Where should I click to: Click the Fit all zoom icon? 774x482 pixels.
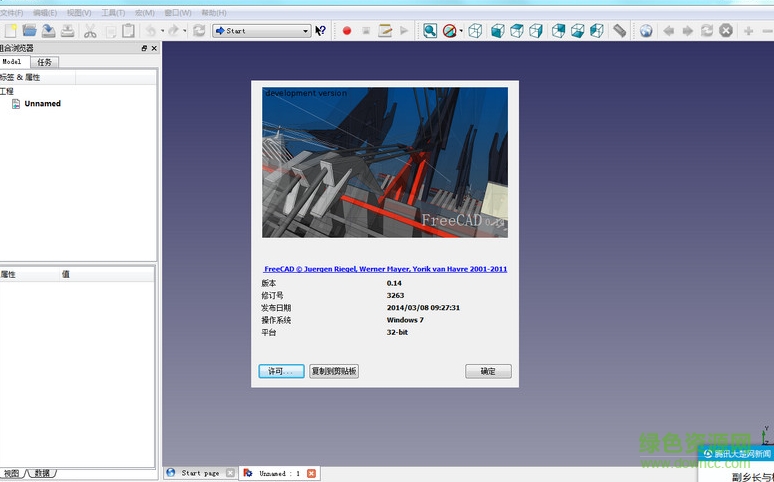[x=429, y=31]
